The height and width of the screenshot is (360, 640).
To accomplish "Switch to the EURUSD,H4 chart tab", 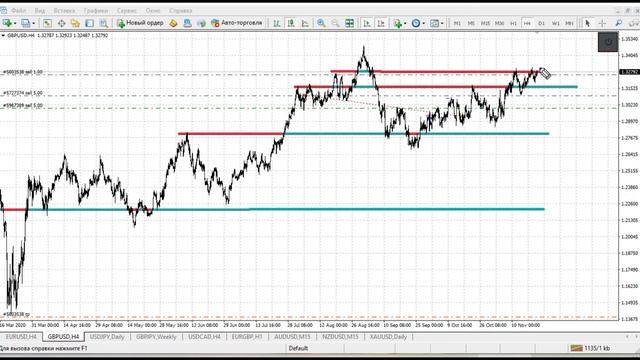I will (21, 337).
